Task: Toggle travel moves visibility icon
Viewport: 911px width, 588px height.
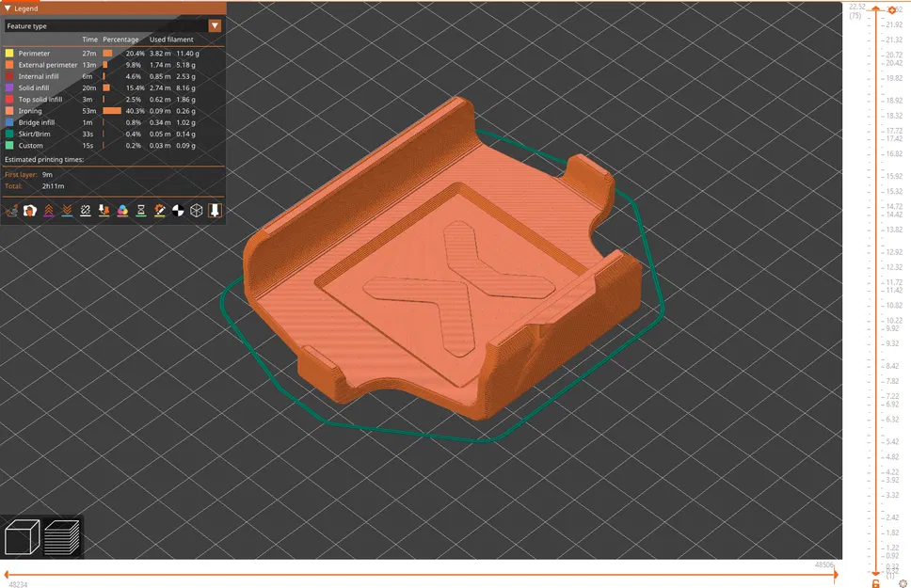Action: [x=11, y=211]
